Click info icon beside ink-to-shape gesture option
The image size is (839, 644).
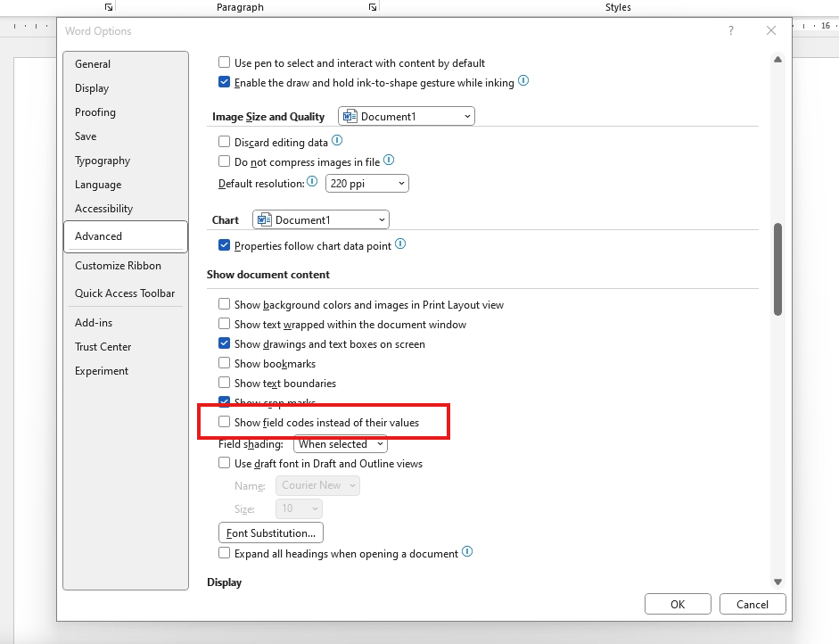[523, 81]
